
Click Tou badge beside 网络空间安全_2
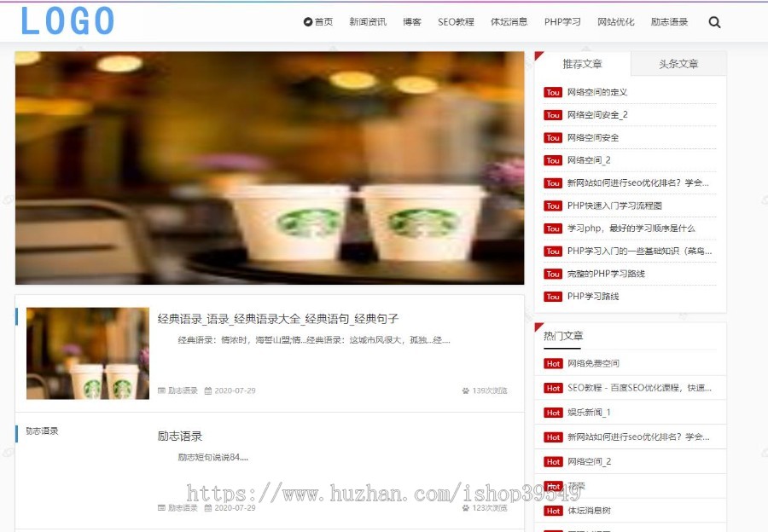coord(553,115)
